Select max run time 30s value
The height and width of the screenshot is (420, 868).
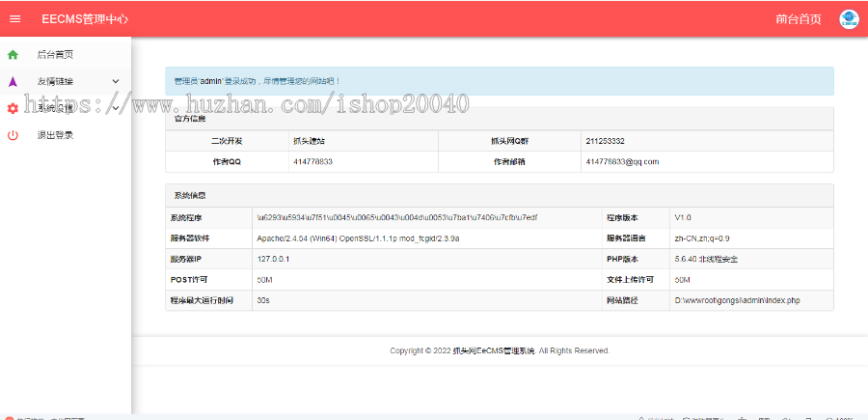point(263,300)
